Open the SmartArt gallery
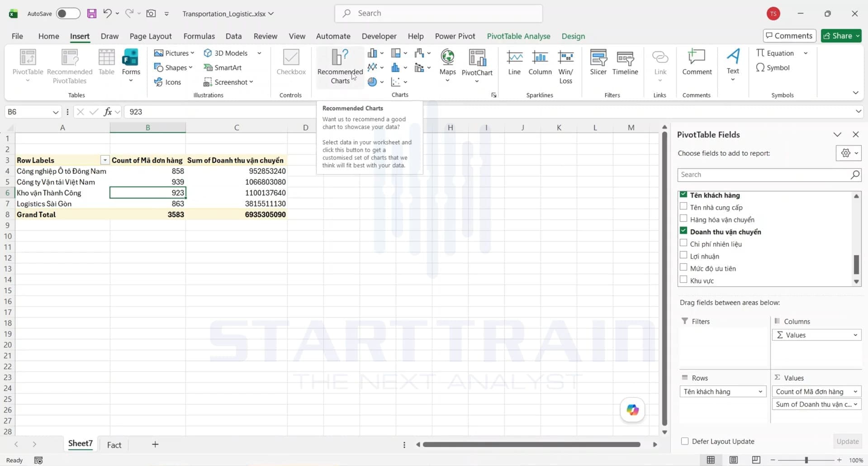 (223, 67)
